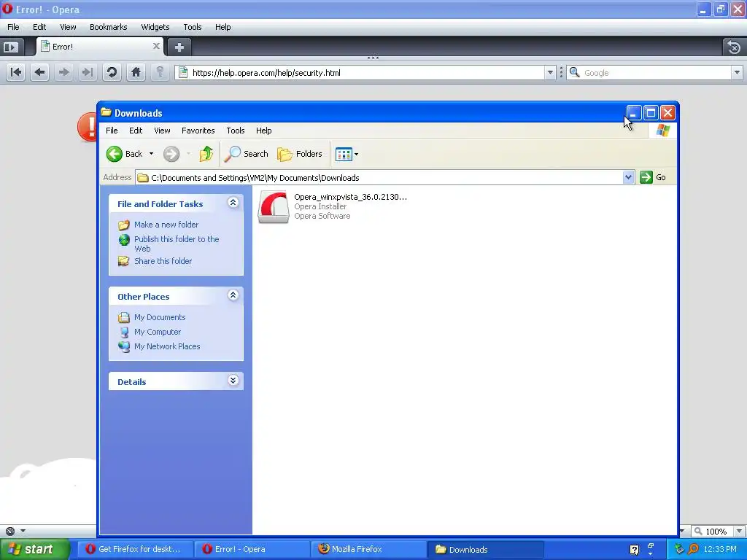Screen dimensions: 747x560
Task: Open Opera's address bar dropdown arrow
Action: 550,72
